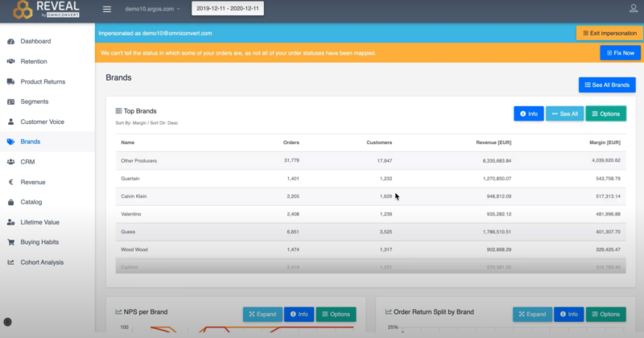Open the demo10.argos.com site dropdown
Image resolution: width=644 pixels, height=338 pixels.
152,9
